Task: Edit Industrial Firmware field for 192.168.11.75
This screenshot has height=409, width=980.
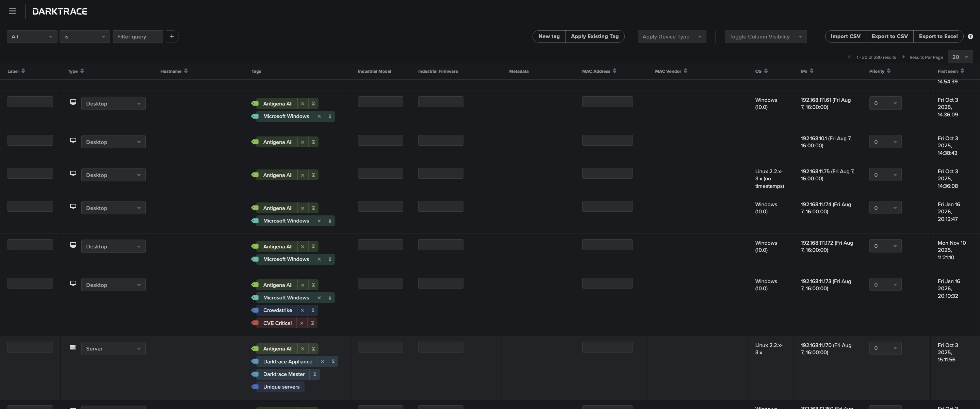Action: (x=441, y=173)
